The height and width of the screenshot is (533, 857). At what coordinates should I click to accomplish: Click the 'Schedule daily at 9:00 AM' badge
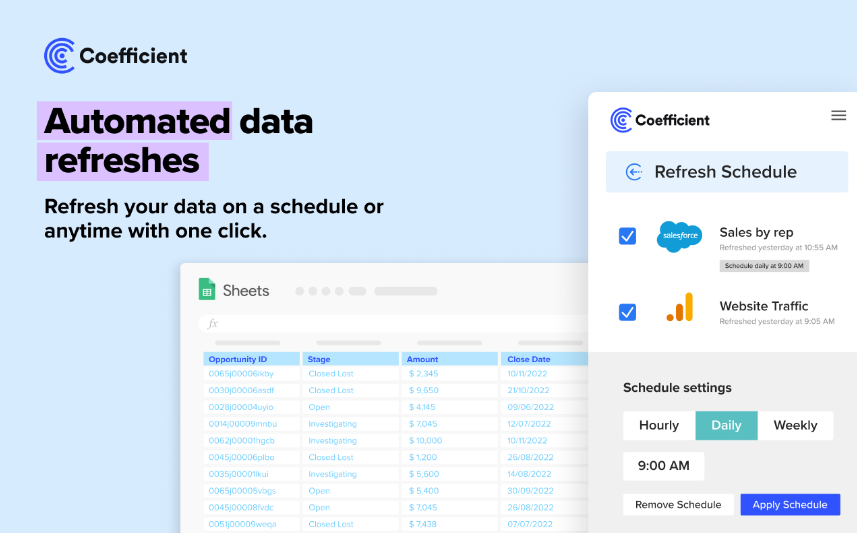pyautogui.click(x=764, y=266)
